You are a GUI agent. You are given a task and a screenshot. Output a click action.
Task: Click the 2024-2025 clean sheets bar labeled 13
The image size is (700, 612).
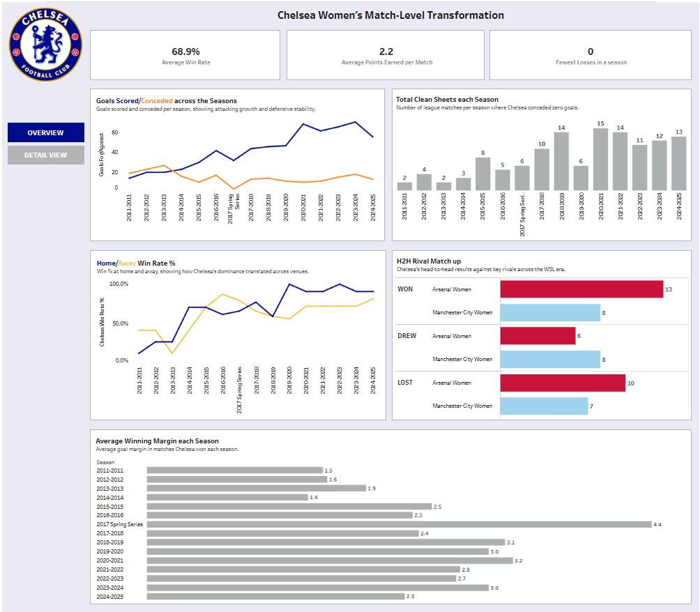679,163
